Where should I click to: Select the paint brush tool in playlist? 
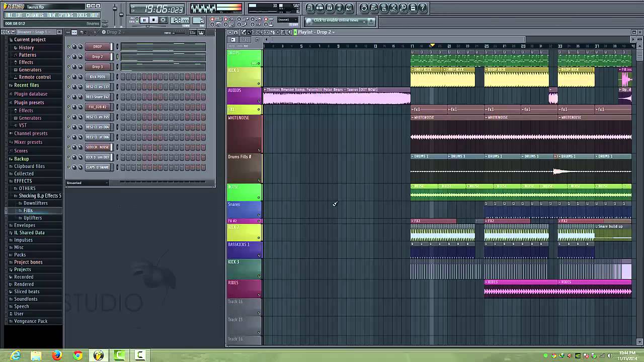coord(249,32)
